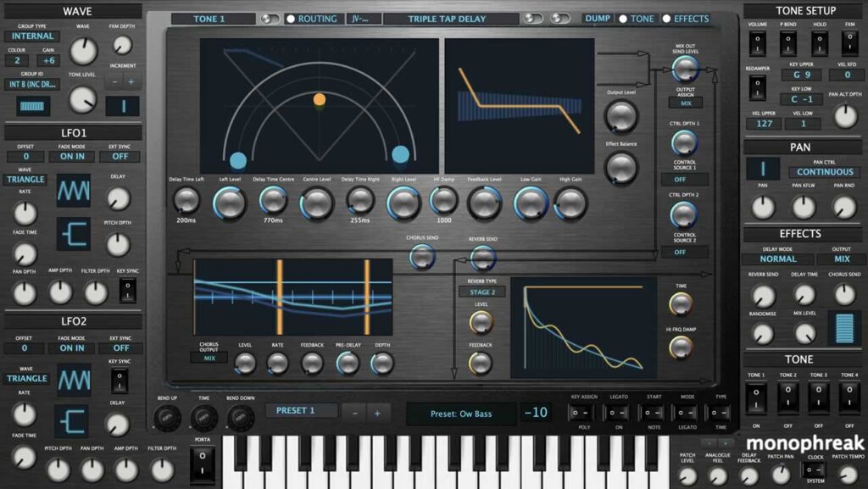
Task: Expand the Reverb Type STAGE 2 selector
Action: (x=487, y=292)
